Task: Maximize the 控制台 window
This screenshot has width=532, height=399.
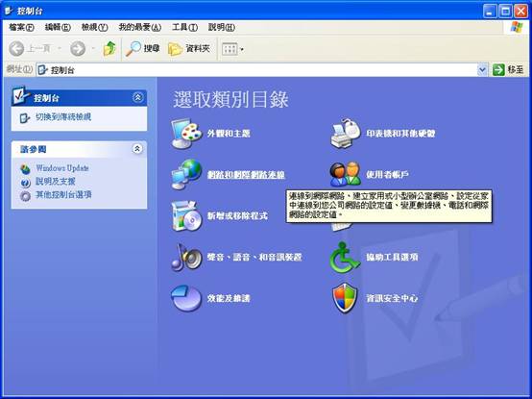Action: [x=505, y=12]
